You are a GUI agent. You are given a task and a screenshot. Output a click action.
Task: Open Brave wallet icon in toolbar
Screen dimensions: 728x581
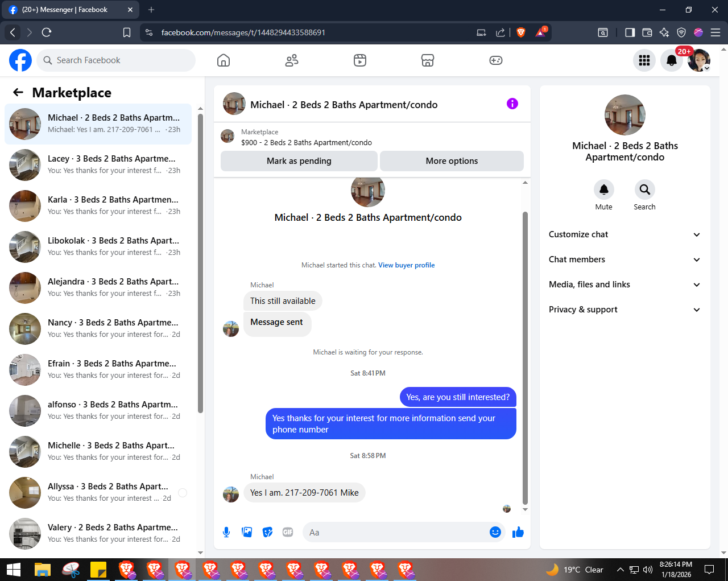[x=647, y=32]
